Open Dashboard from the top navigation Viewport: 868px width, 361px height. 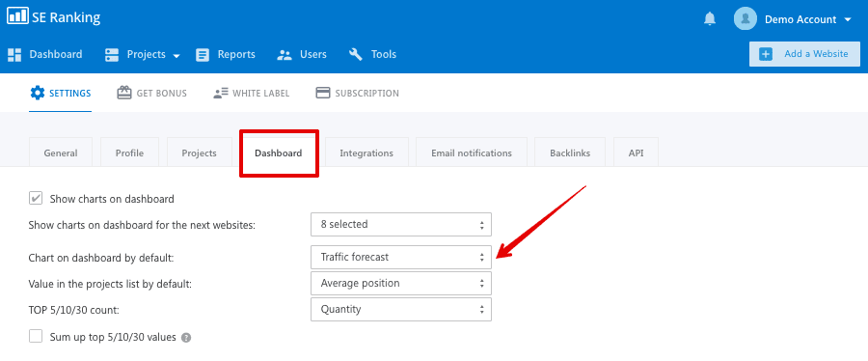(x=55, y=54)
